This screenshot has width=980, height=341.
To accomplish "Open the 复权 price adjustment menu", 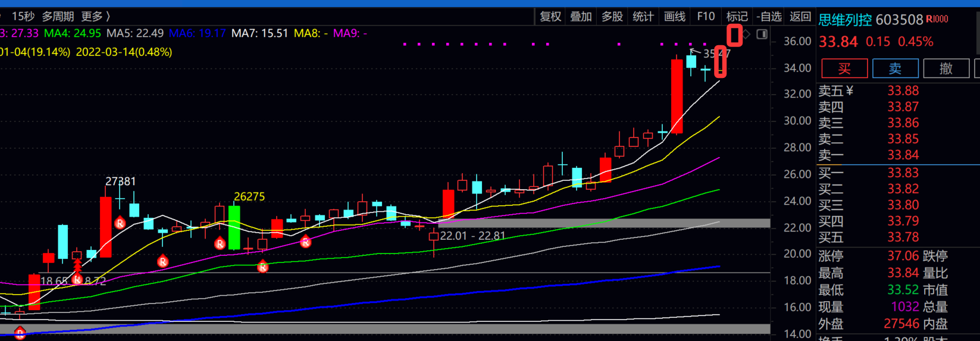I will 550,16.
